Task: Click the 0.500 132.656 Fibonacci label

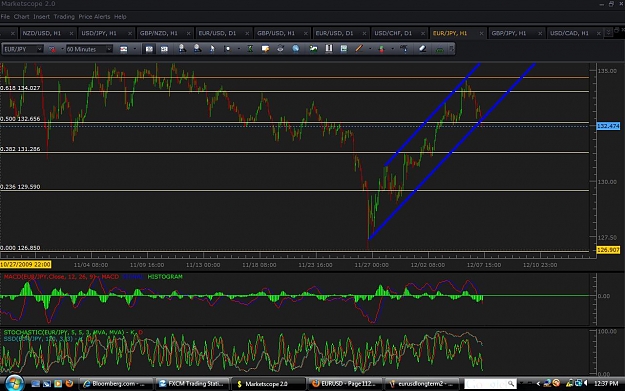Action: click(x=20, y=119)
